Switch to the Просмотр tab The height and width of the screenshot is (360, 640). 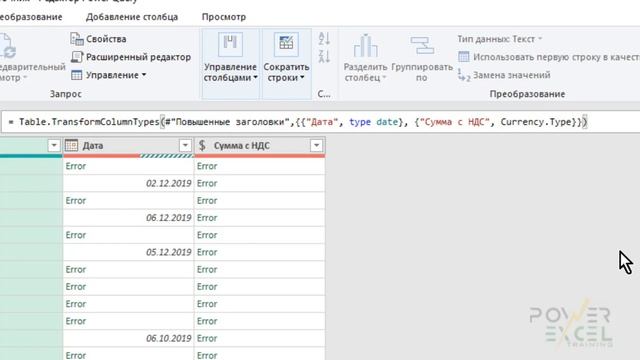click(x=224, y=17)
